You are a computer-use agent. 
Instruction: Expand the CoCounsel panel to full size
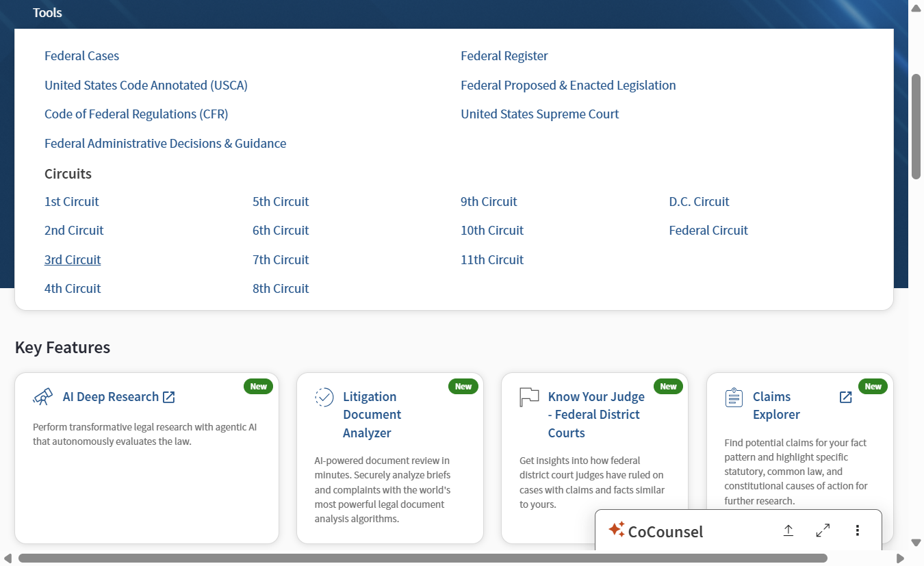point(823,530)
